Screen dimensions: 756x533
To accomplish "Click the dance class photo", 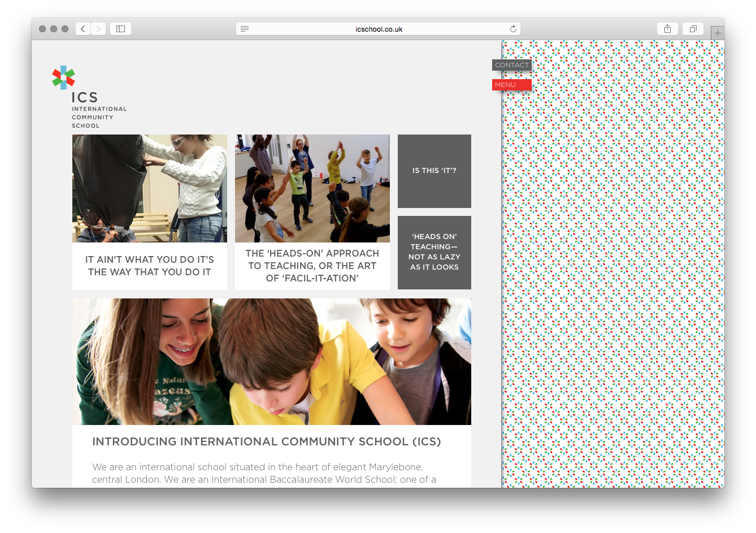I will [x=312, y=188].
